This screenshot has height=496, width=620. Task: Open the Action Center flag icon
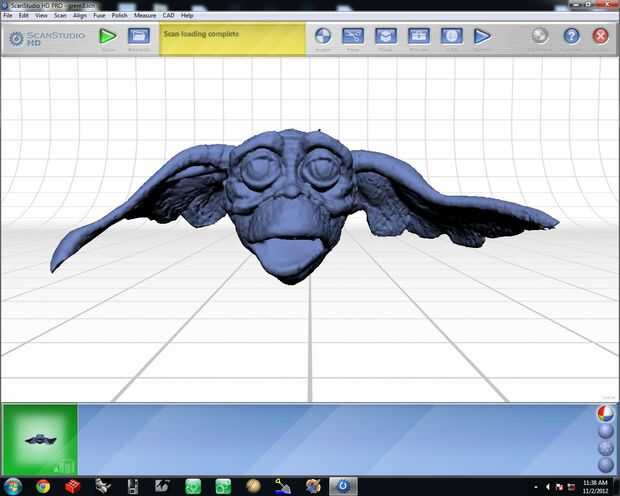coord(560,487)
